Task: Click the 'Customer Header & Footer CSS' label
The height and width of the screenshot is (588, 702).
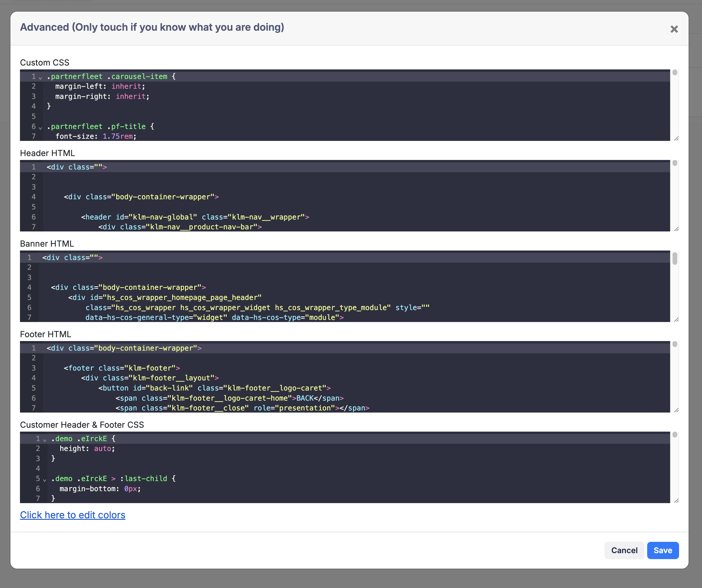Action: click(x=82, y=425)
